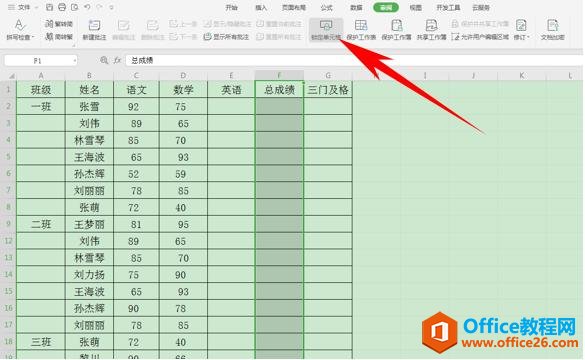This screenshot has height=360, width=585.
Task: Select column K header
Action: [x=522, y=76]
